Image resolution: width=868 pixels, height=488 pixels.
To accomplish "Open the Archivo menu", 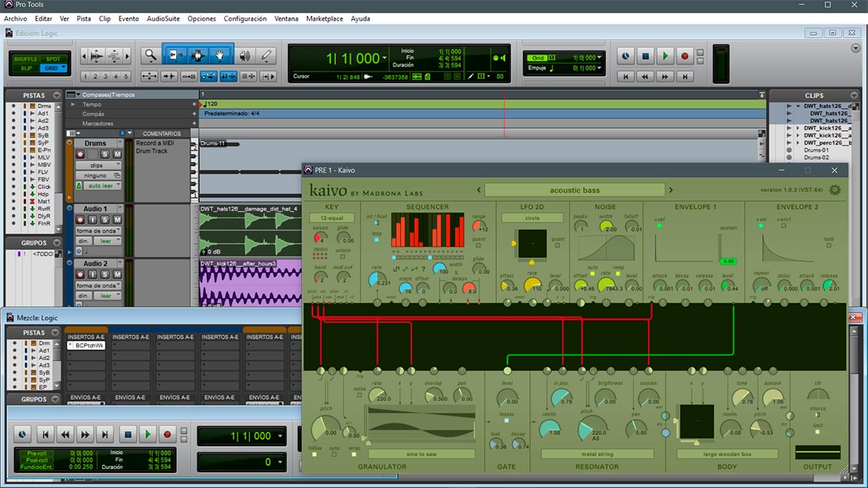I will pyautogui.click(x=15, y=19).
